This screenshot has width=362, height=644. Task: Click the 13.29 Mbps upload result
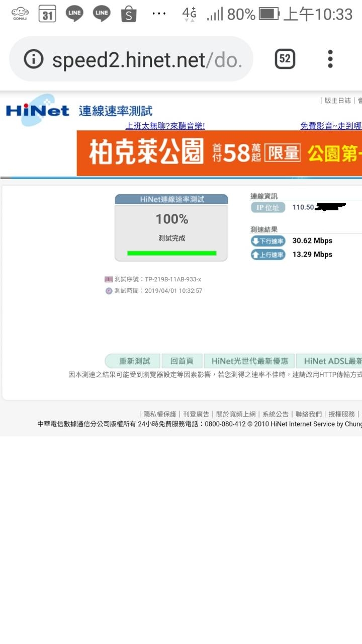click(x=312, y=255)
